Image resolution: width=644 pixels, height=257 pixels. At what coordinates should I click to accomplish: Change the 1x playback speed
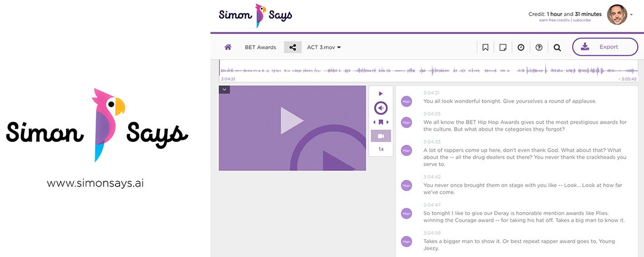pos(381,149)
